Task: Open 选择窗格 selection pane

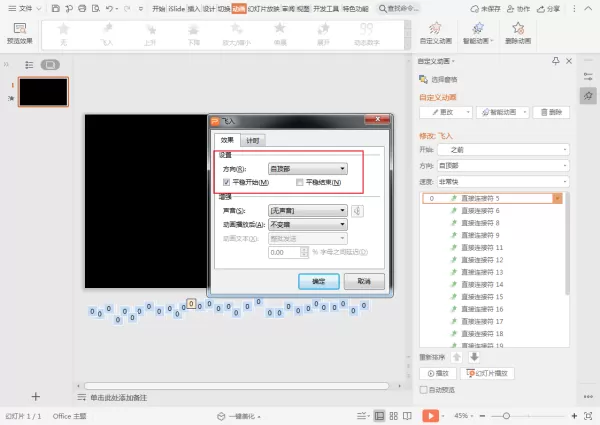Action: (438, 79)
